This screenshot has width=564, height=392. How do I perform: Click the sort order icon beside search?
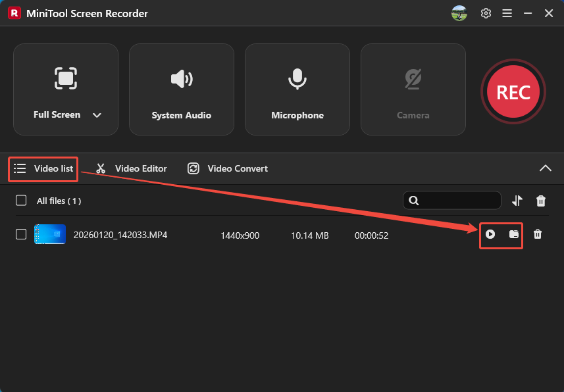coord(517,201)
